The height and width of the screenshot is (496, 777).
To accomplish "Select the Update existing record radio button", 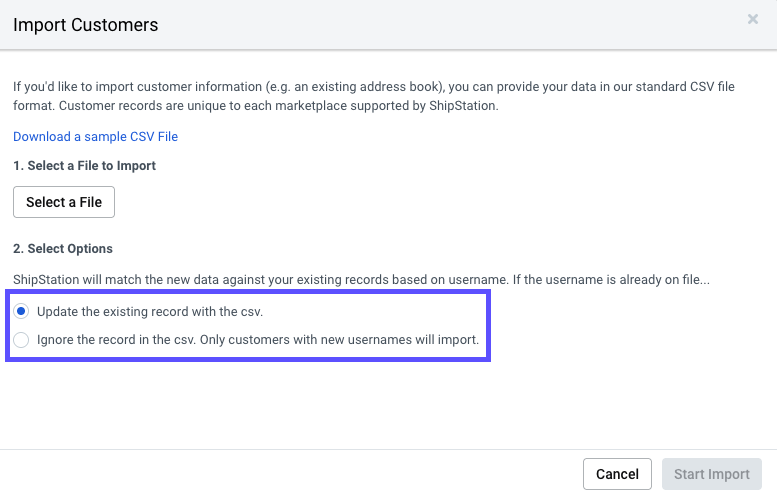I will point(21,312).
